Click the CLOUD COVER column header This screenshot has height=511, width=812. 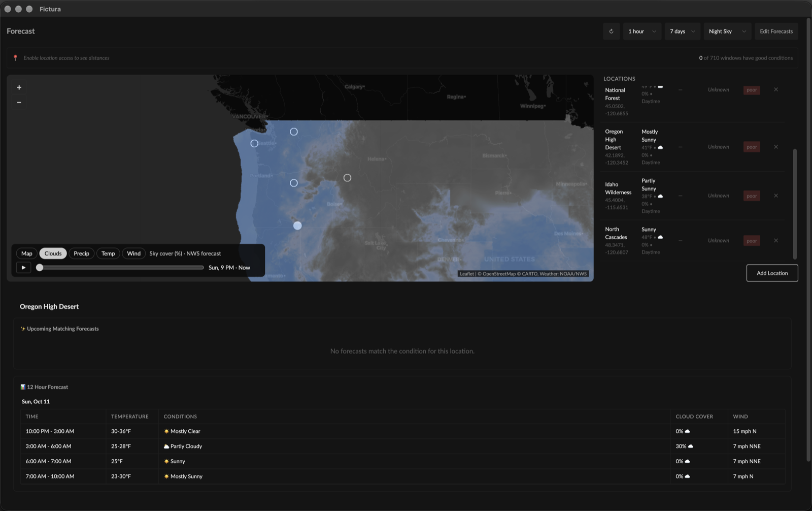point(694,417)
